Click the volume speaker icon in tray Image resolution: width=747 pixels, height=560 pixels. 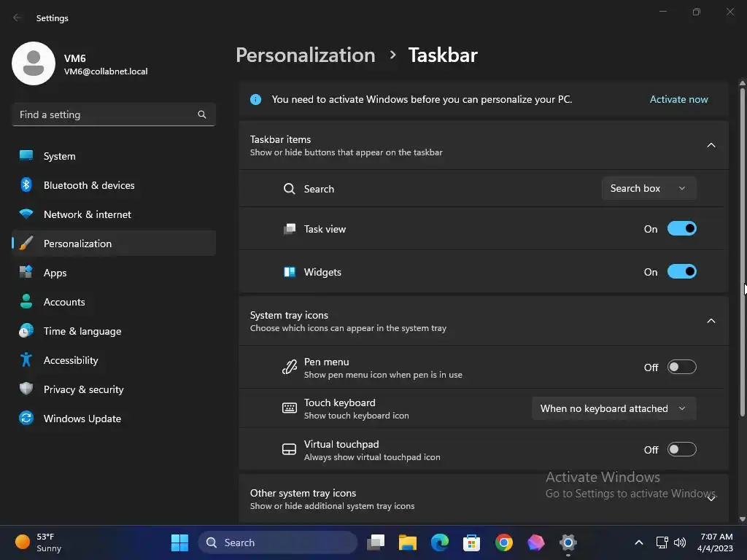[680, 542]
